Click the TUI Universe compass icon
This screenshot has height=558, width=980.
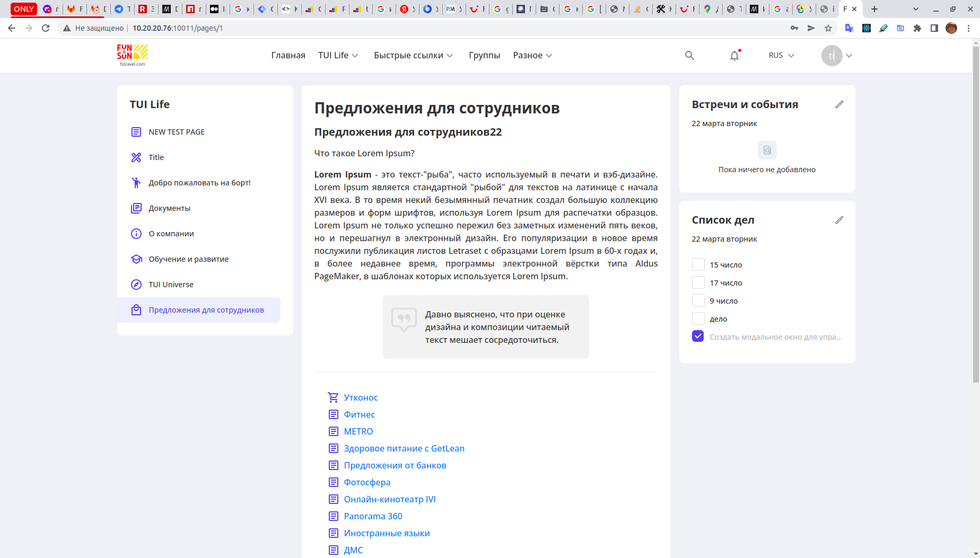[x=136, y=285]
